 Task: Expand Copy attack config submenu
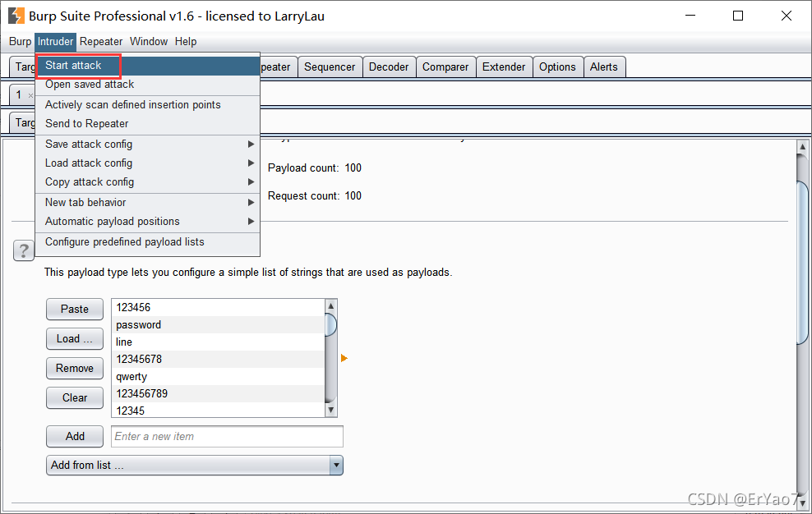coord(148,182)
